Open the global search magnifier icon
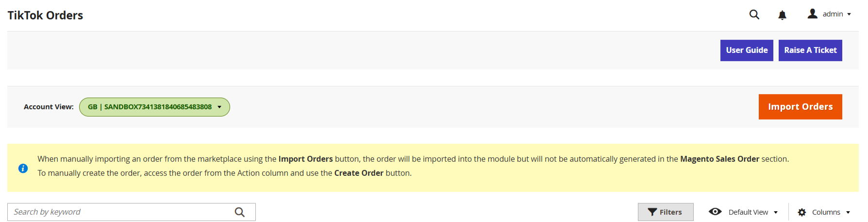This screenshot has height=222, width=868. [754, 15]
